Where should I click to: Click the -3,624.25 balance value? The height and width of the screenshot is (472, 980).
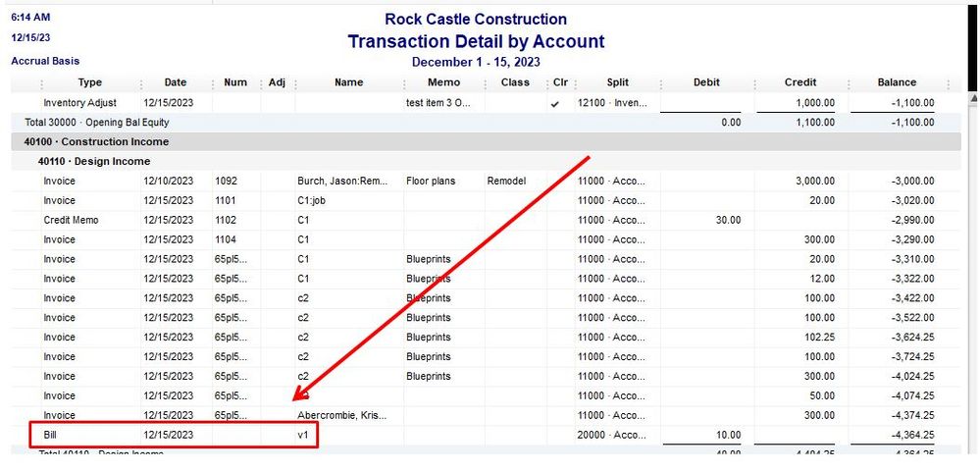pyautogui.click(x=912, y=337)
